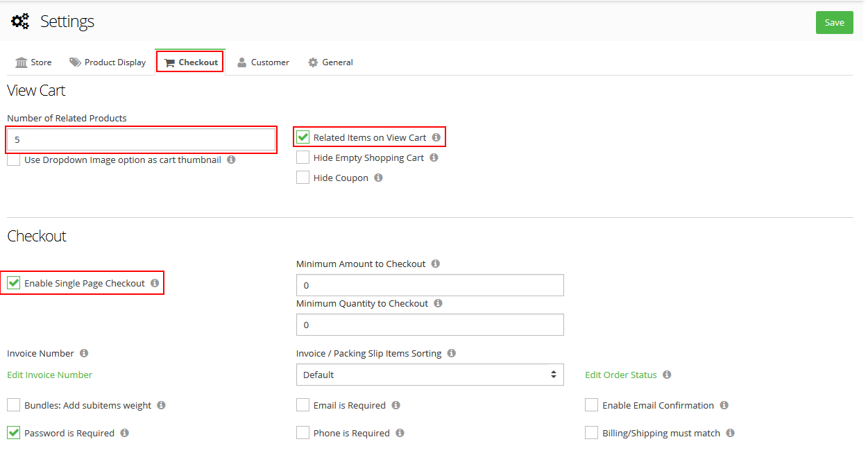Click info icon beside Enable Single Page Checkout
Image resolution: width=868 pixels, height=453 pixels.
tap(155, 283)
